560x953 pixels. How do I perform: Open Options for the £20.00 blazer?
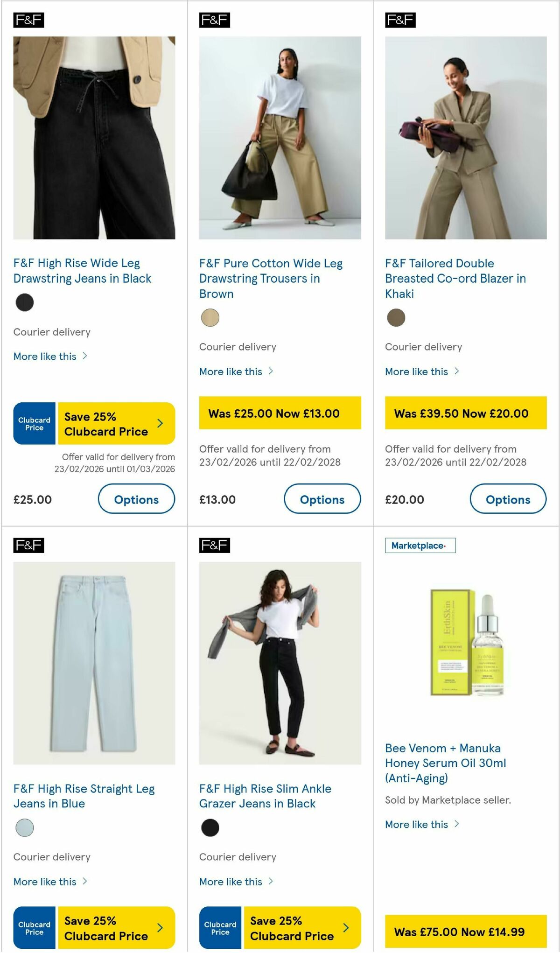pyautogui.click(x=508, y=499)
